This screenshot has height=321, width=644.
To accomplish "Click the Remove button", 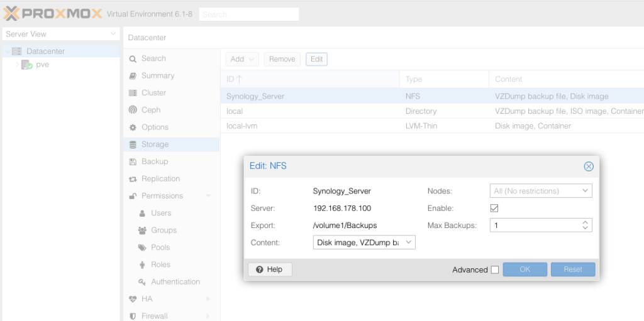I will point(282,59).
